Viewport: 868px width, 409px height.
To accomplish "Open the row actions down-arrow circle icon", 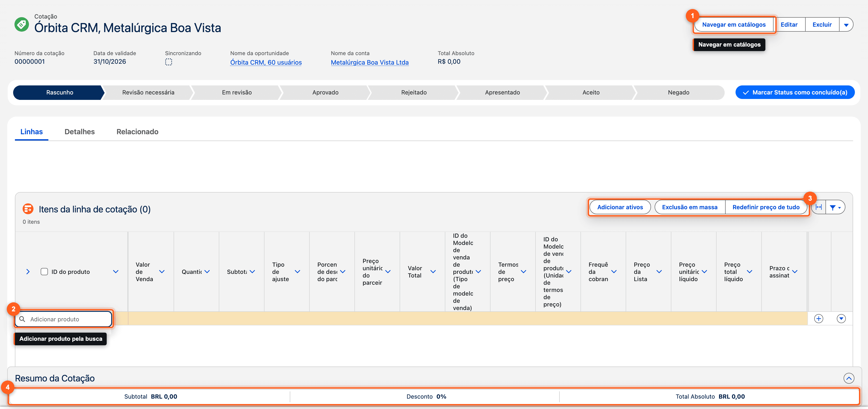I will coord(841,318).
